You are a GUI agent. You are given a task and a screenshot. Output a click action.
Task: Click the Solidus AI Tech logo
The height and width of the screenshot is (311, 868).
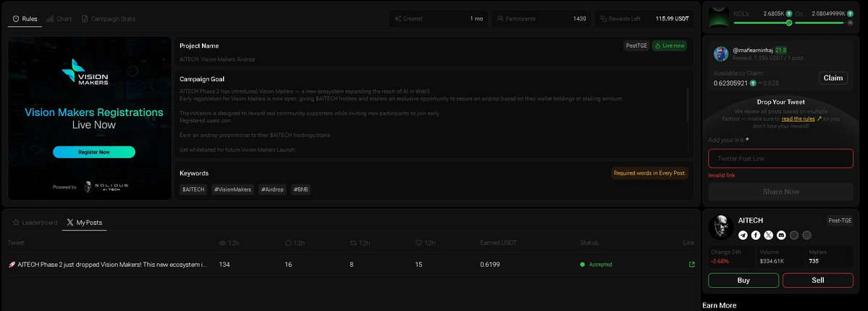tap(106, 187)
